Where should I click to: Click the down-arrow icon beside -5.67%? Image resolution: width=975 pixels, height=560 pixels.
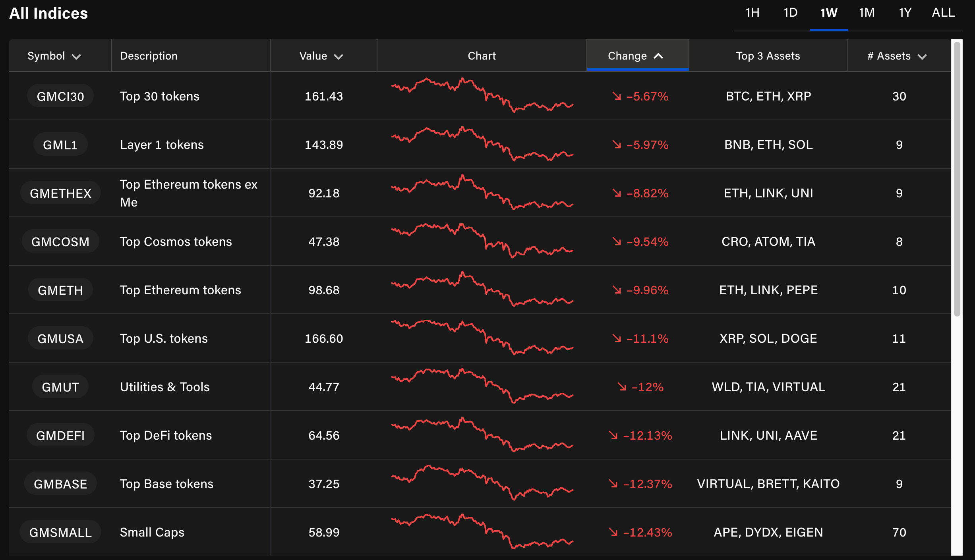pyautogui.click(x=617, y=96)
